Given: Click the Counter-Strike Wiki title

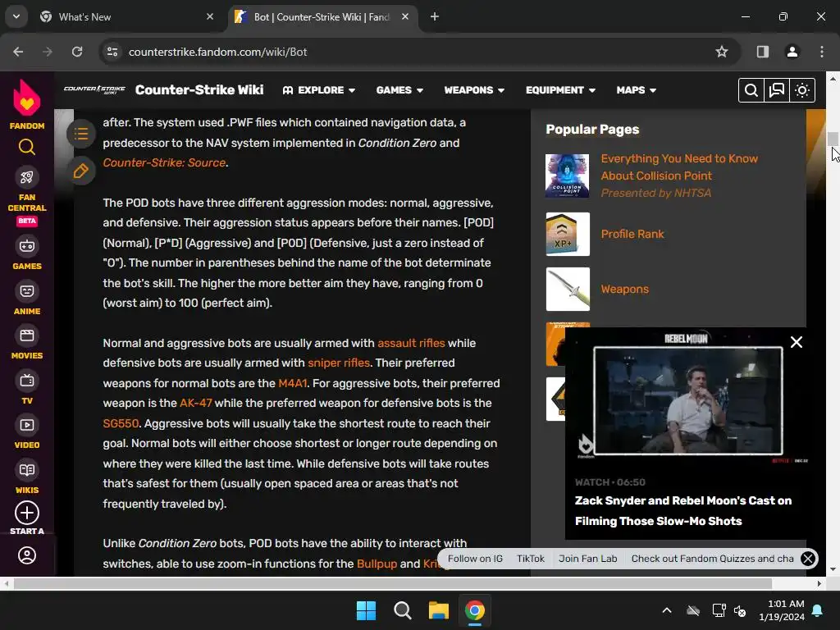Looking at the screenshot, I should 199,90.
